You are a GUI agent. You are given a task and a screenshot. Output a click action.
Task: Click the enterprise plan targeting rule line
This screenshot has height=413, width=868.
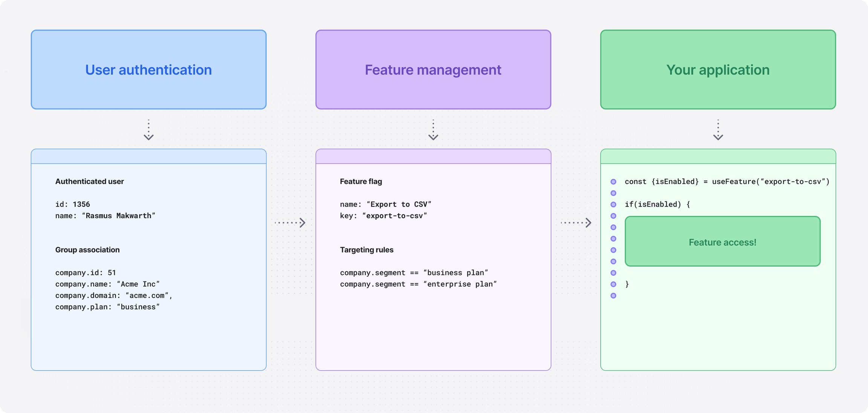pos(418,284)
